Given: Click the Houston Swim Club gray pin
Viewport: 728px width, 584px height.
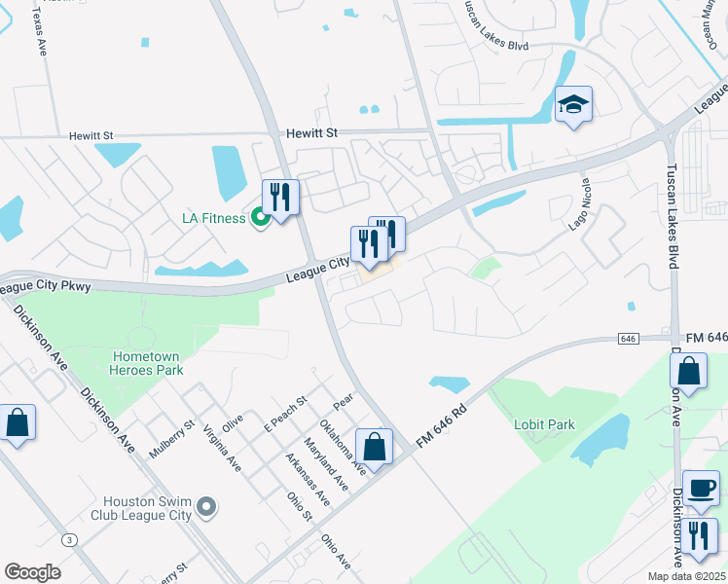Looking at the screenshot, I should 206,507.
